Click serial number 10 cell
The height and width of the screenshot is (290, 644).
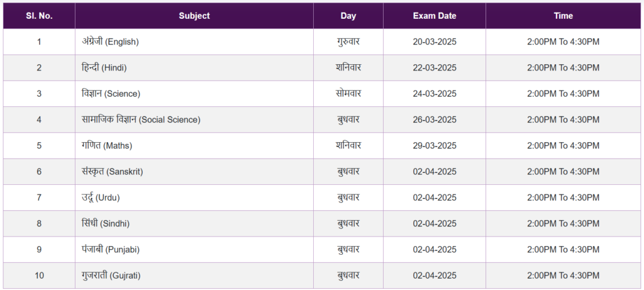coord(39,275)
